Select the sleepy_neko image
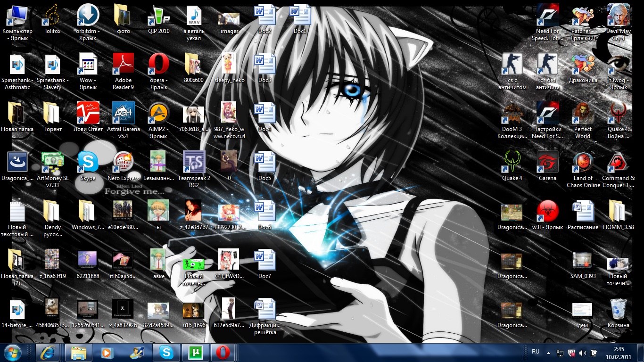Image resolution: width=644 pixels, height=362 pixels. tap(229, 64)
